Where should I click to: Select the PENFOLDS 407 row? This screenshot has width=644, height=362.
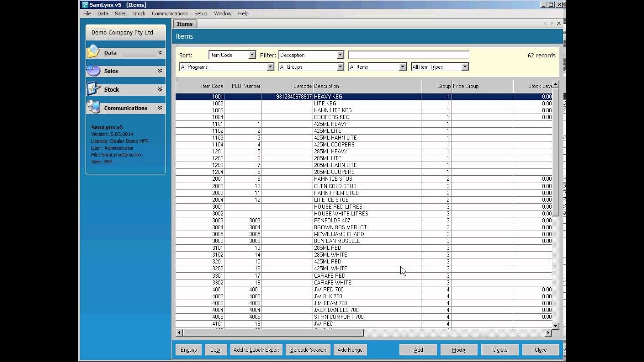pyautogui.click(x=364, y=220)
